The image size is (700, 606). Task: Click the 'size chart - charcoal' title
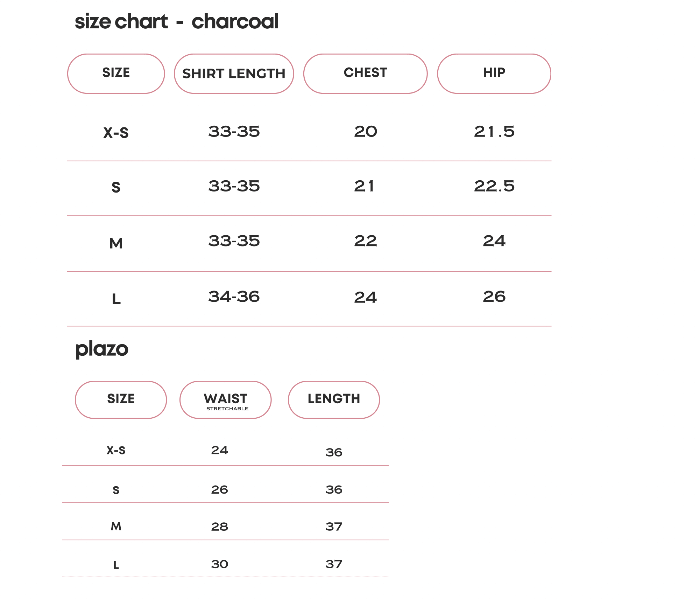177,22
